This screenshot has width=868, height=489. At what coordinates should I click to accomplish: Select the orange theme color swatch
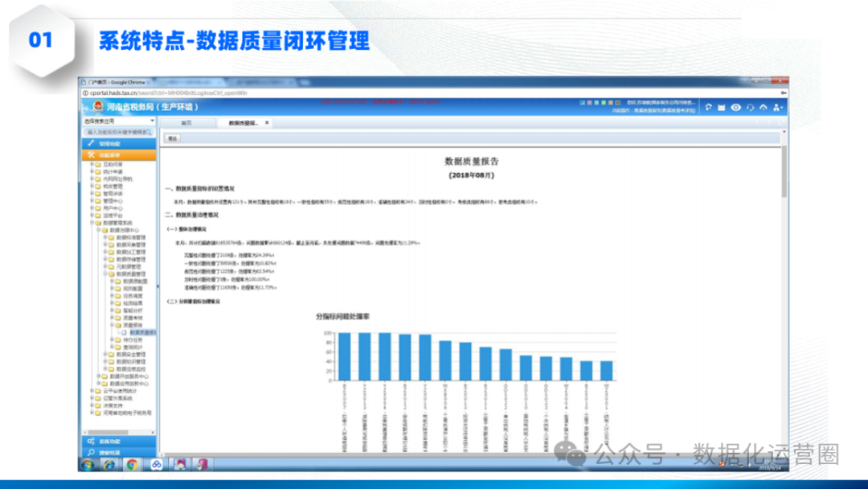tap(611, 102)
